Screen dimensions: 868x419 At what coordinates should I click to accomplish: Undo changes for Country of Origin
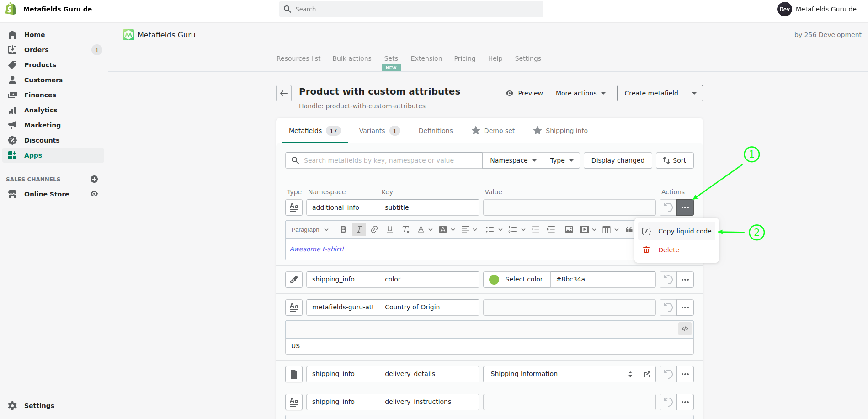[668, 308]
